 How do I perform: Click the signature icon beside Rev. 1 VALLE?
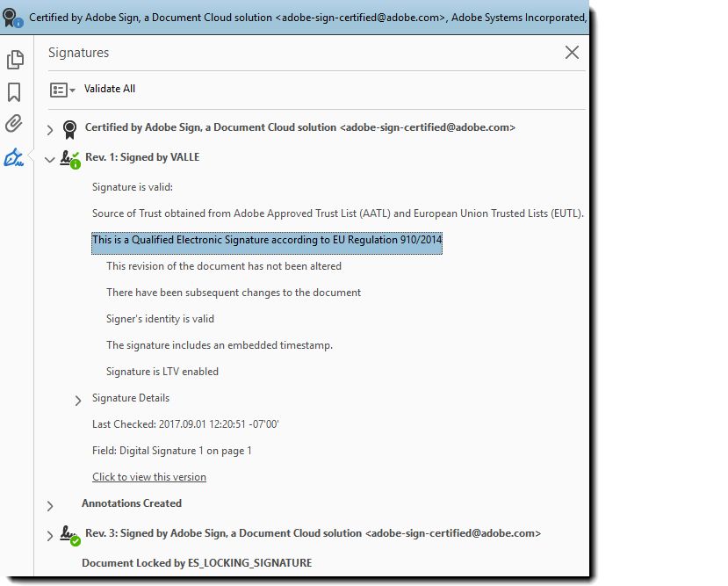[70, 160]
